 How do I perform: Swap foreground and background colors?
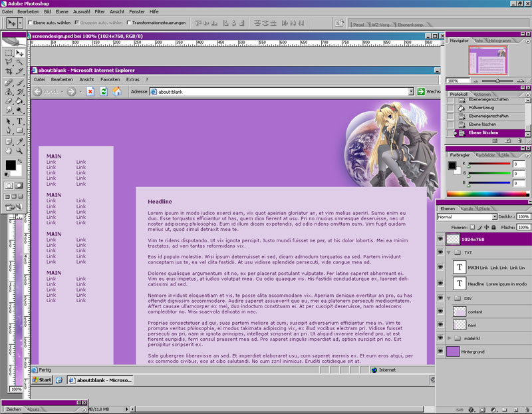click(20, 161)
